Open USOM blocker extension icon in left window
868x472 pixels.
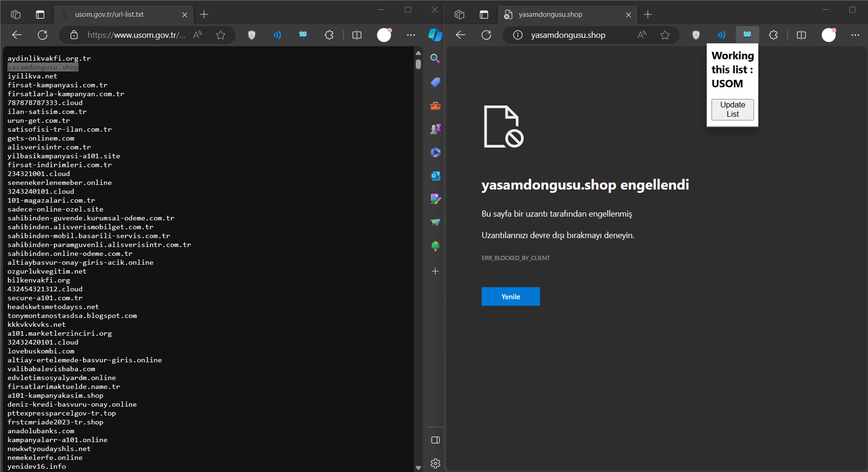303,35
